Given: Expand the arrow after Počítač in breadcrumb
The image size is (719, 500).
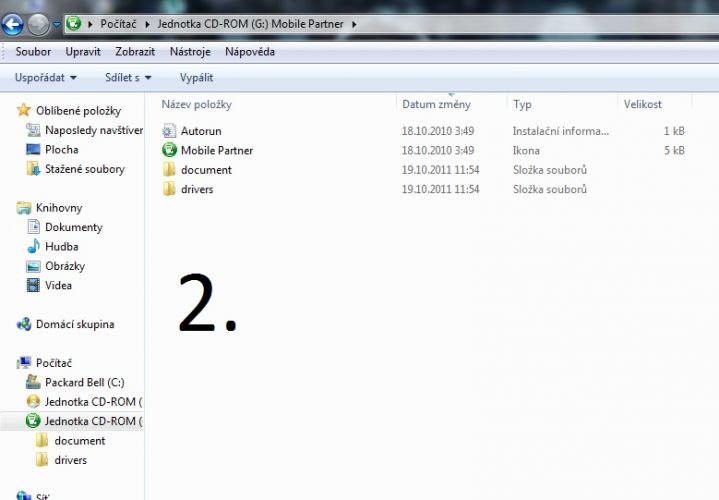Looking at the screenshot, I should pos(147,24).
